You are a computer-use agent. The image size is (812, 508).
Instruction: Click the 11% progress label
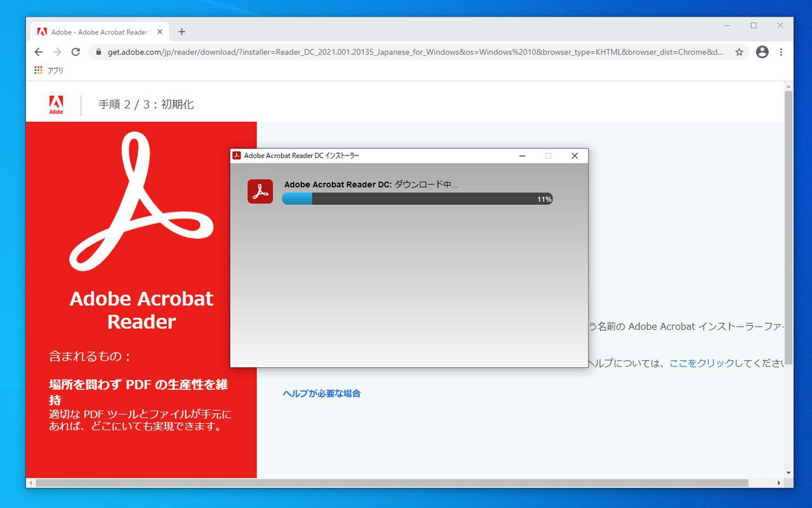(544, 199)
